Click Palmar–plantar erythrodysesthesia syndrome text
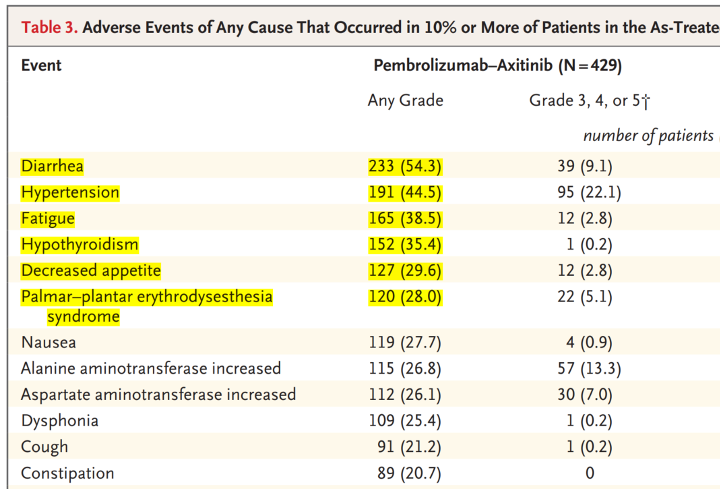The height and width of the screenshot is (489, 720). (x=147, y=296)
